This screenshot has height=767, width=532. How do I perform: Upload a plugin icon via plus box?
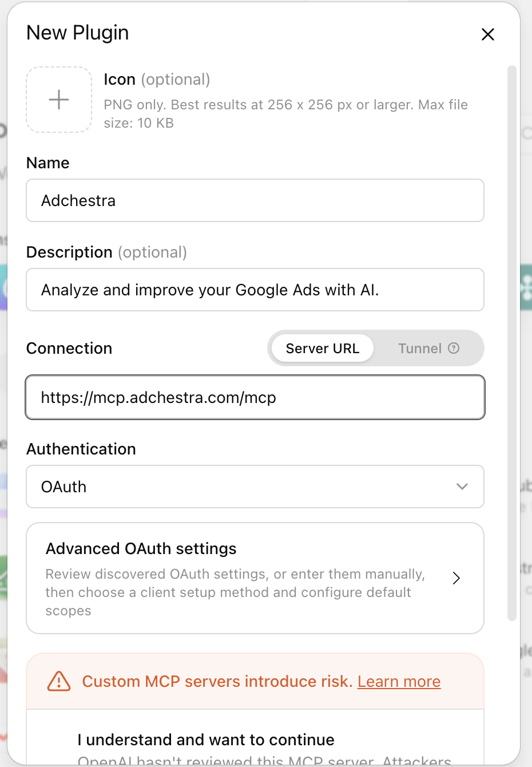pyautogui.click(x=59, y=100)
